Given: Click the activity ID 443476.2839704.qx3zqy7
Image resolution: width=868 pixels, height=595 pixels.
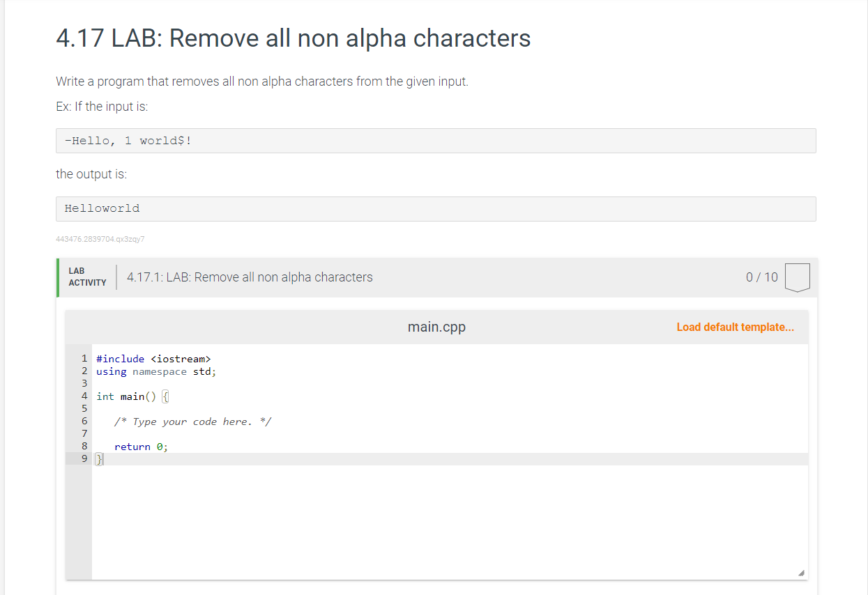Looking at the screenshot, I should pos(100,238).
